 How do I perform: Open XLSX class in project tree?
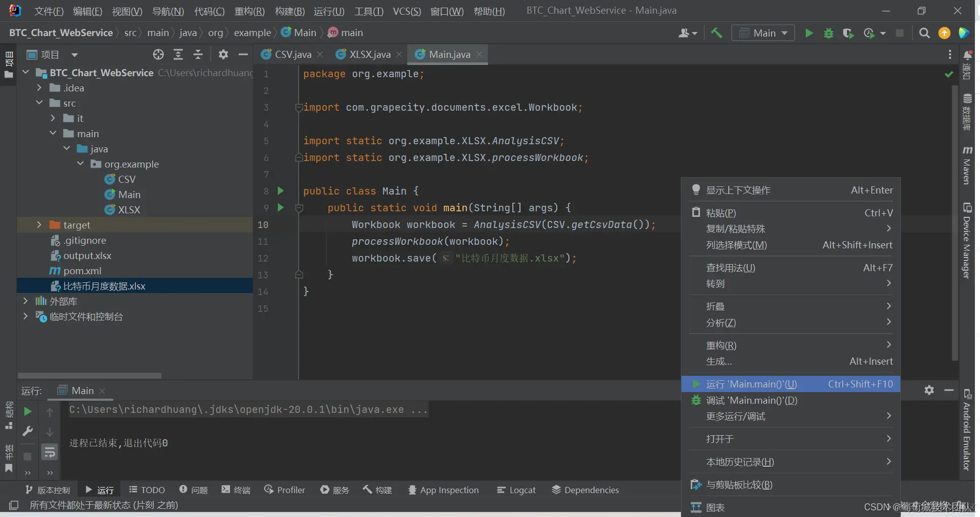point(129,210)
